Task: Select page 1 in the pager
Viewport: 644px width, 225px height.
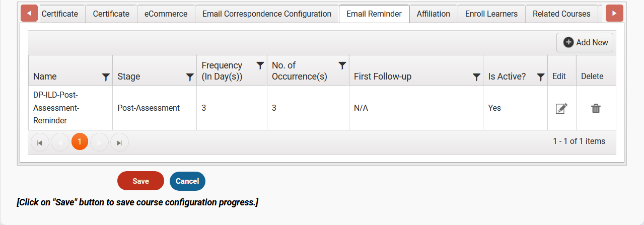Action: 80,142
